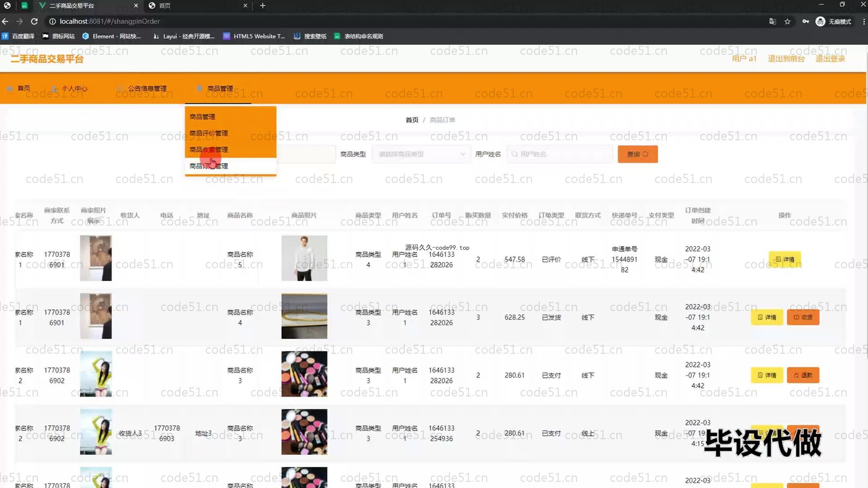868x488 pixels.
Task: Close the 二手商品交易平台 tab
Action: (x=136, y=5)
